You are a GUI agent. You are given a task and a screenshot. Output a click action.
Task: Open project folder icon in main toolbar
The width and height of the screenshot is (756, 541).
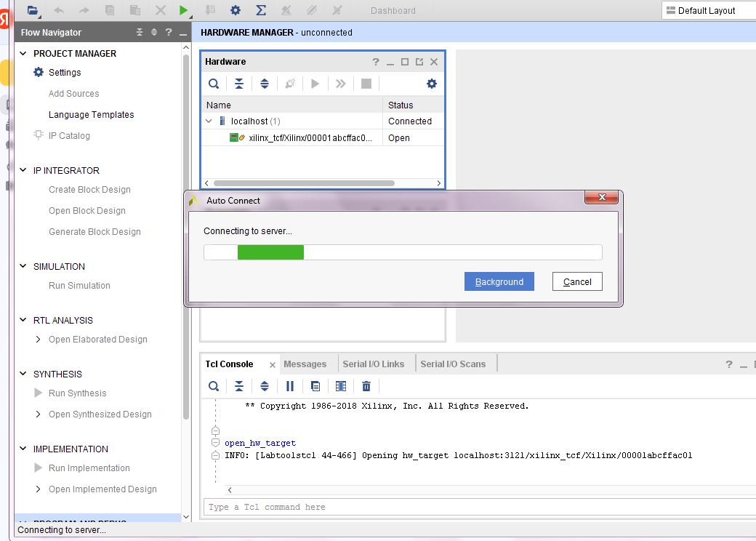[33, 10]
